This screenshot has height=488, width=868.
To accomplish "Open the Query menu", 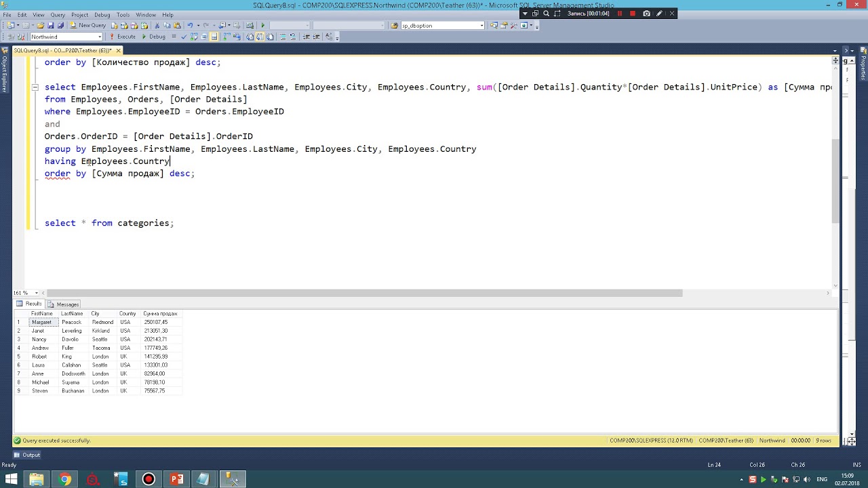I will 58,14.
